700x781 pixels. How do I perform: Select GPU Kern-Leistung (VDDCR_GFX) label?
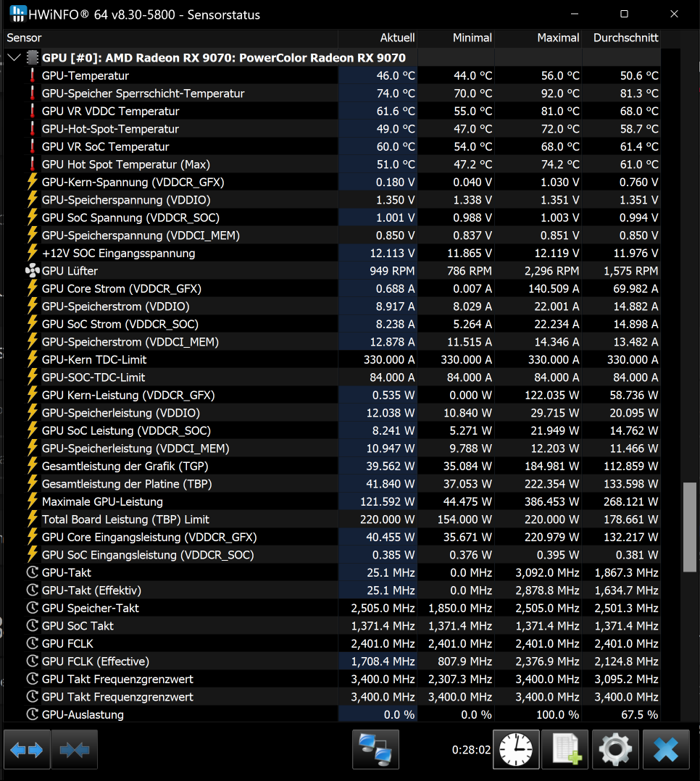pyautogui.click(x=128, y=396)
